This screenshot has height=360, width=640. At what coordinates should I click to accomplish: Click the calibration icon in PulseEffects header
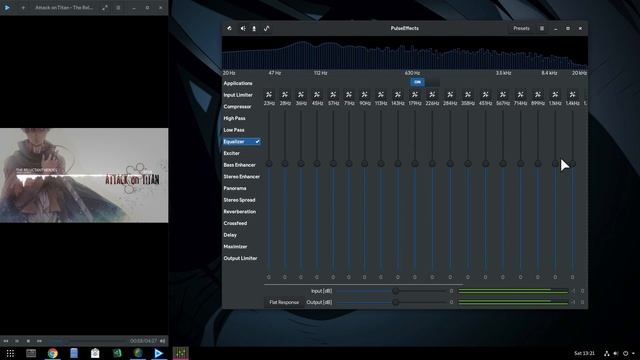tap(229, 28)
